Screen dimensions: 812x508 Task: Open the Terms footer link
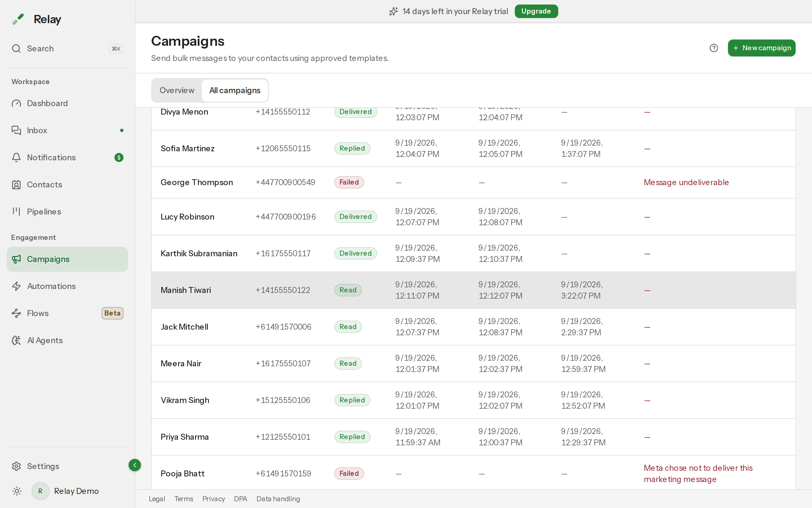pos(184,499)
